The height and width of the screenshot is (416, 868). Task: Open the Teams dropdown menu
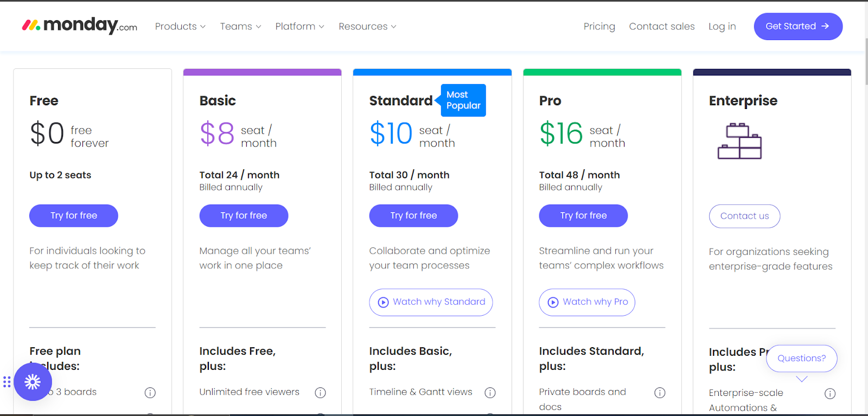pyautogui.click(x=240, y=26)
